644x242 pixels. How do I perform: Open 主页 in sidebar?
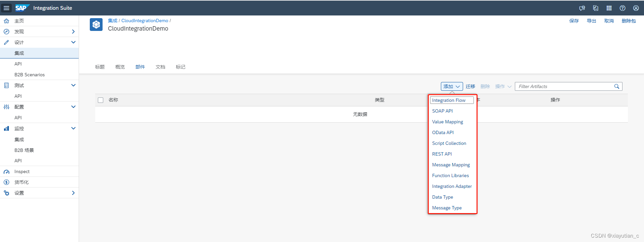[39, 21]
